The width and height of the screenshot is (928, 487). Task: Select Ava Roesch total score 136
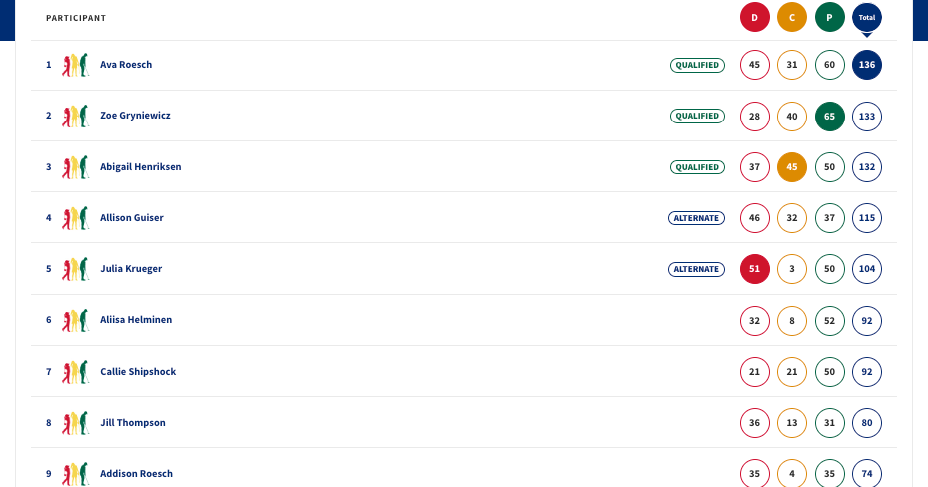pos(867,65)
